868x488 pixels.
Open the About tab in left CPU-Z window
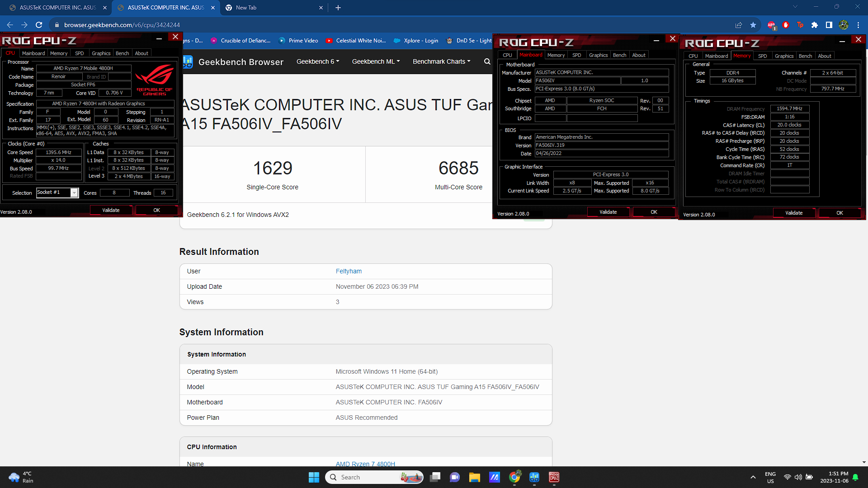coord(142,53)
